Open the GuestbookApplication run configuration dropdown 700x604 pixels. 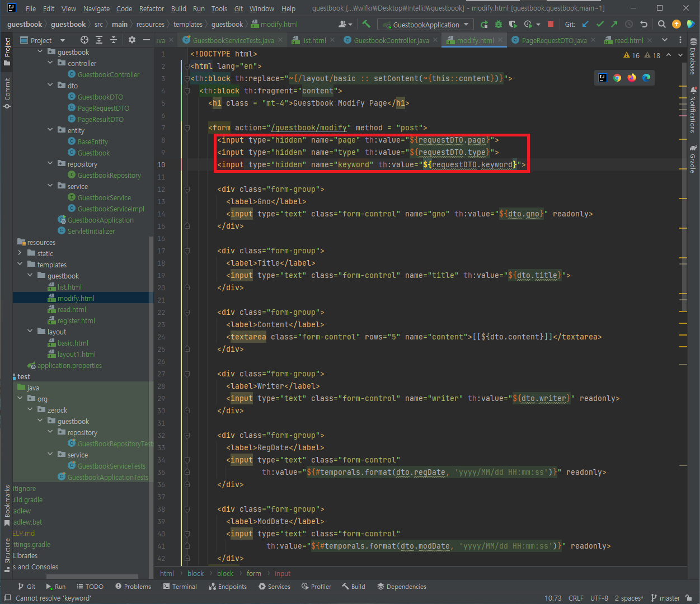pos(425,24)
